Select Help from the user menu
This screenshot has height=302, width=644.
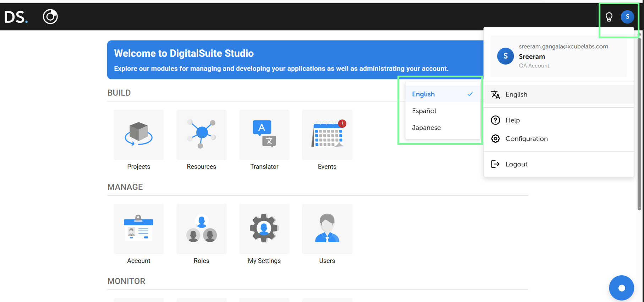click(513, 120)
